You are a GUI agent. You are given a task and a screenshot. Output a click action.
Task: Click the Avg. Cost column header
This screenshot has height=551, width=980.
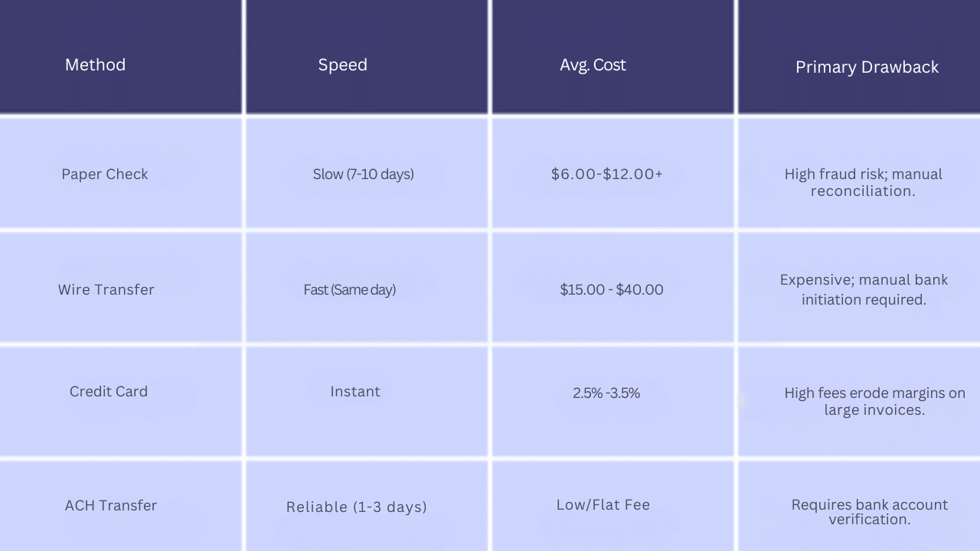point(593,65)
